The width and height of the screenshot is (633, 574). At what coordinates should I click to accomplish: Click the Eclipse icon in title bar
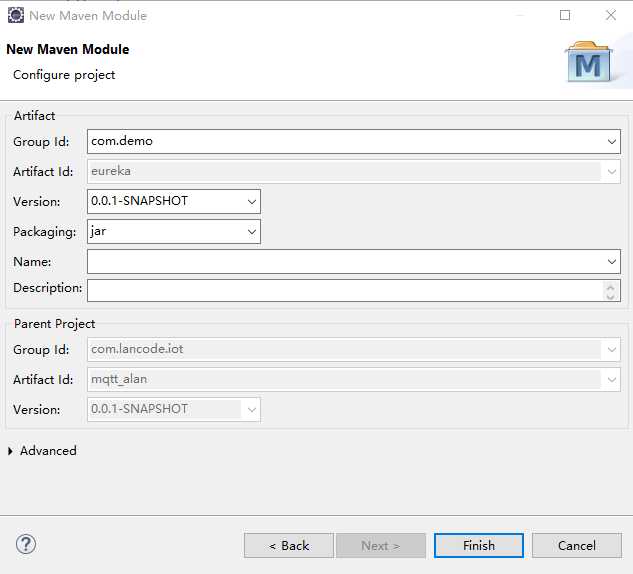tap(16, 15)
